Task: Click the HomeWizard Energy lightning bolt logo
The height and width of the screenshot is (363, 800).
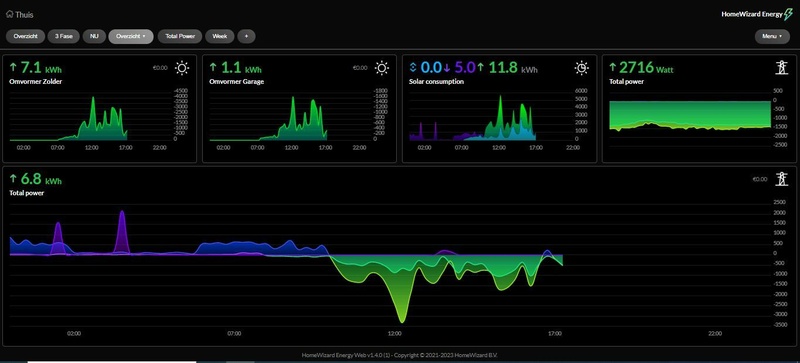Action: click(x=788, y=14)
